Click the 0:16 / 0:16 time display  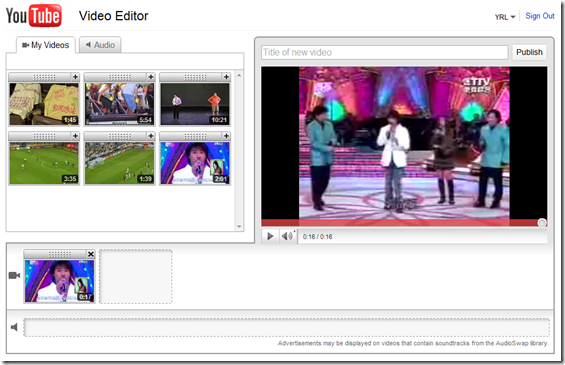317,237
